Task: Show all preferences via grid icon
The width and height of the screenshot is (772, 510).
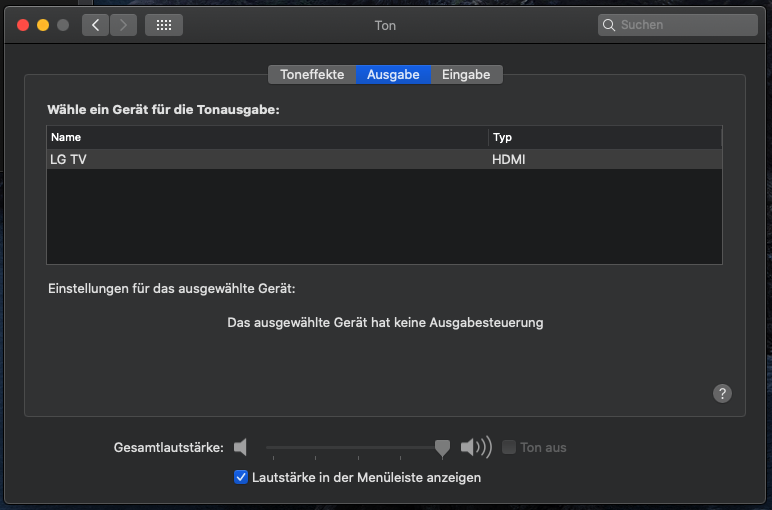Action: (x=164, y=25)
